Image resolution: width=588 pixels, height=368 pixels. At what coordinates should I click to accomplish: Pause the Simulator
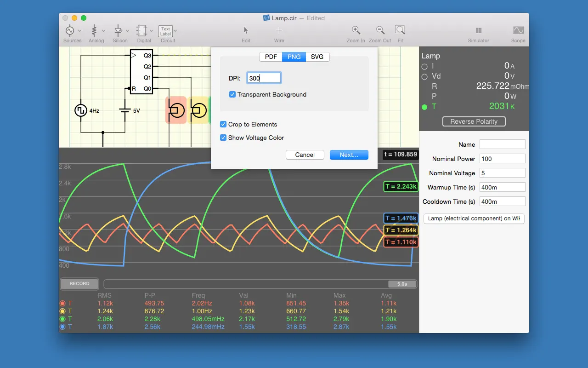tap(478, 30)
